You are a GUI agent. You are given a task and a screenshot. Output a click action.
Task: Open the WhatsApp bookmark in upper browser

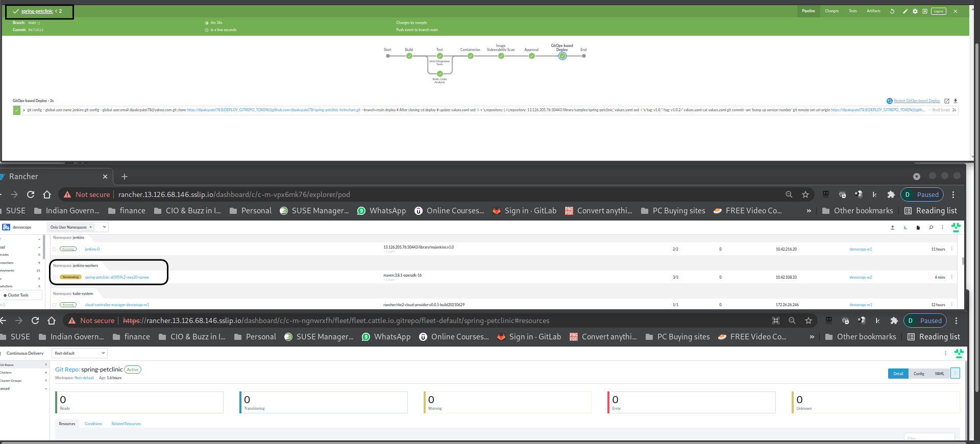click(x=382, y=211)
